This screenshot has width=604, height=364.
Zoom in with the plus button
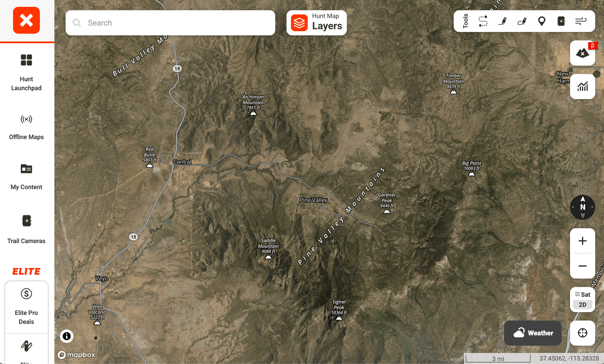583,241
